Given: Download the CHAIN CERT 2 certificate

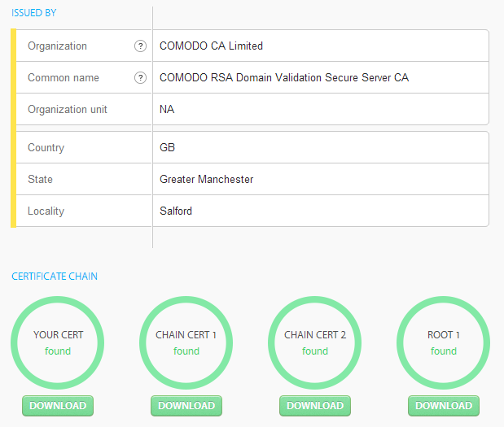Looking at the screenshot, I should point(315,406).
